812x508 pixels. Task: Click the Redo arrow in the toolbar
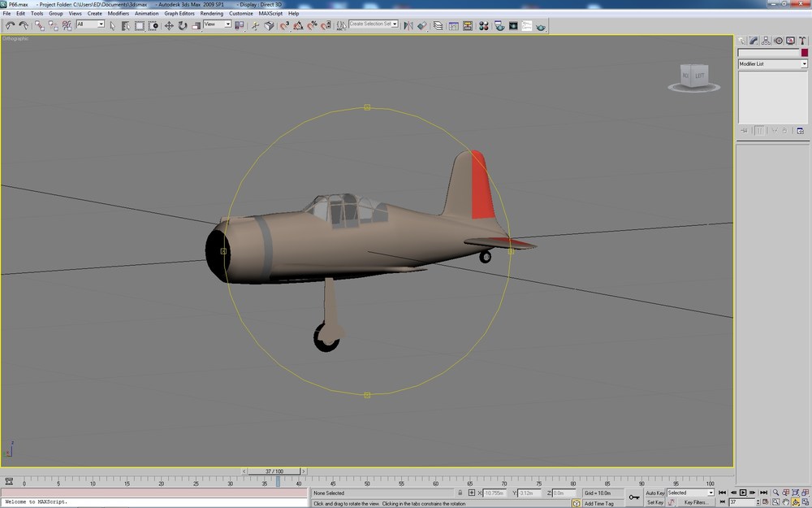(x=24, y=25)
